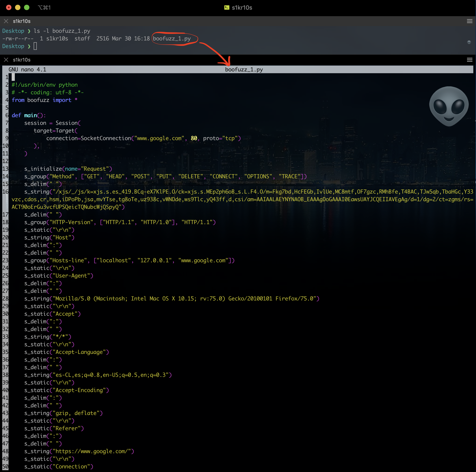Screen dimensions: 476x472
Task: Click the port number 80 in the code
Action: (x=194, y=138)
